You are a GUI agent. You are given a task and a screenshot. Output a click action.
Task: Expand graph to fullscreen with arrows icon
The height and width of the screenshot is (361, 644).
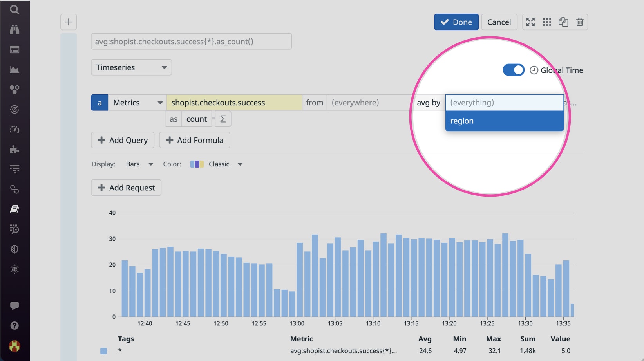click(531, 22)
